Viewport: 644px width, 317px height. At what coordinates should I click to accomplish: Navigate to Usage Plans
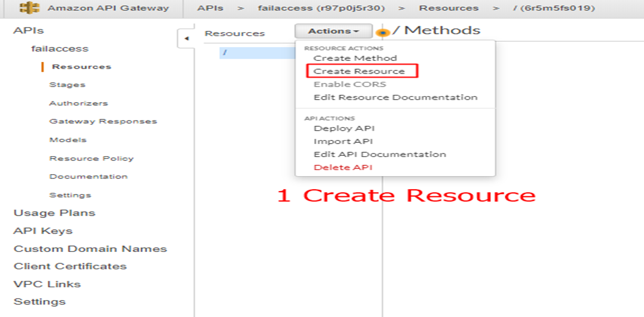54,213
